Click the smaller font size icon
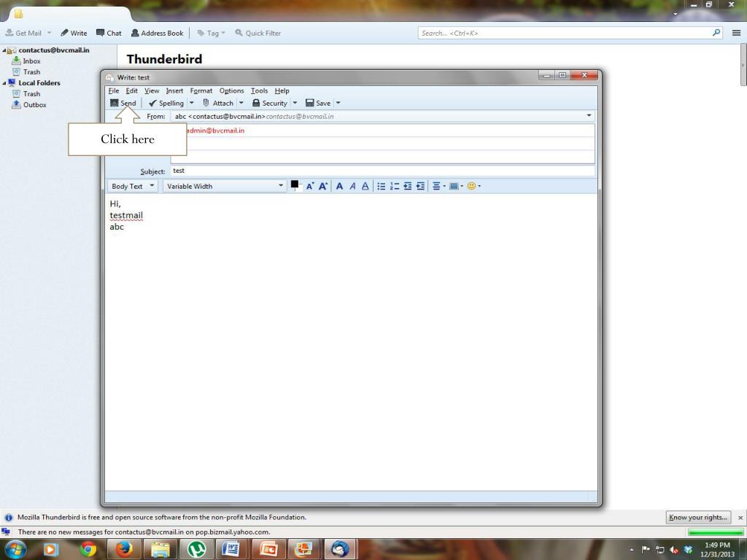Image resolution: width=747 pixels, height=560 pixels. [x=310, y=186]
